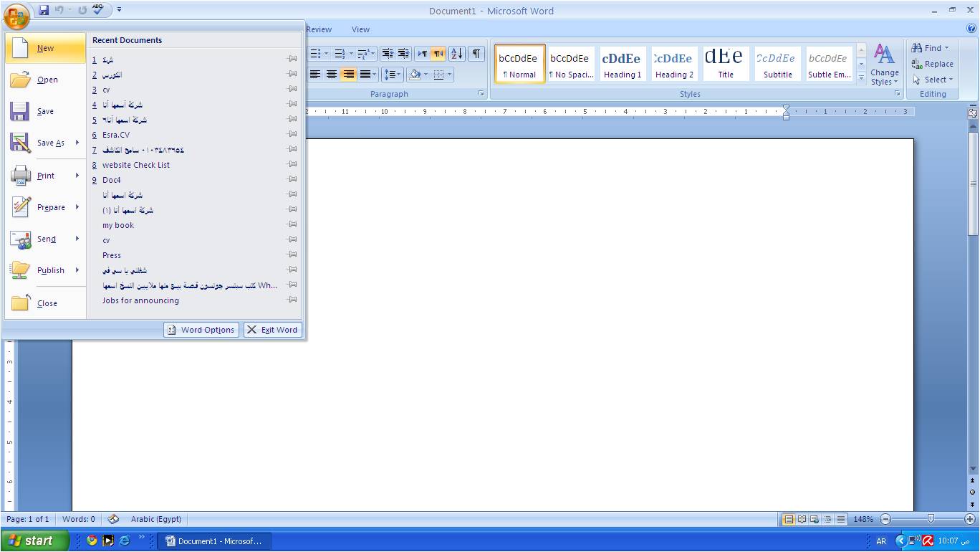Apply borders using the borders icon

[x=438, y=75]
